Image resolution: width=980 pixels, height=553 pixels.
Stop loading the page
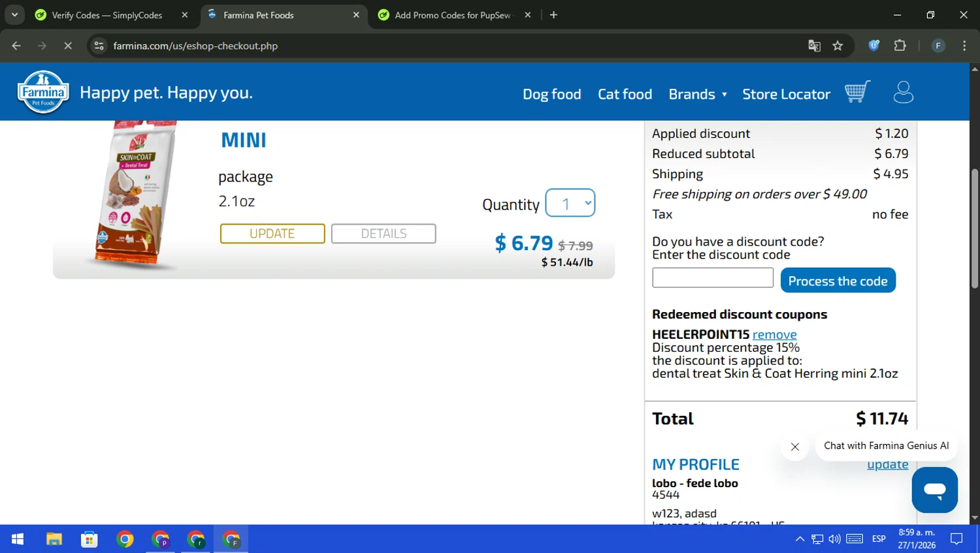point(67,46)
